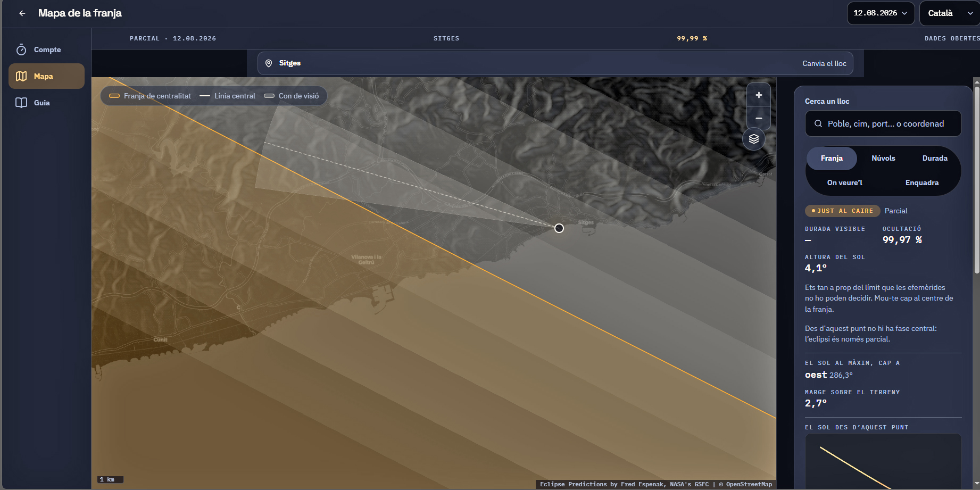Click the Franja de centralitat legend item

(x=150, y=96)
